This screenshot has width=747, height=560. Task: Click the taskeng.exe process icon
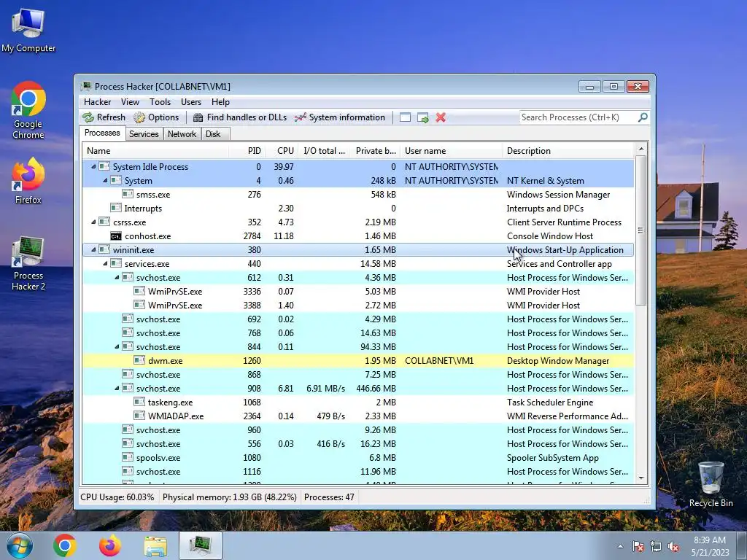[139, 402]
